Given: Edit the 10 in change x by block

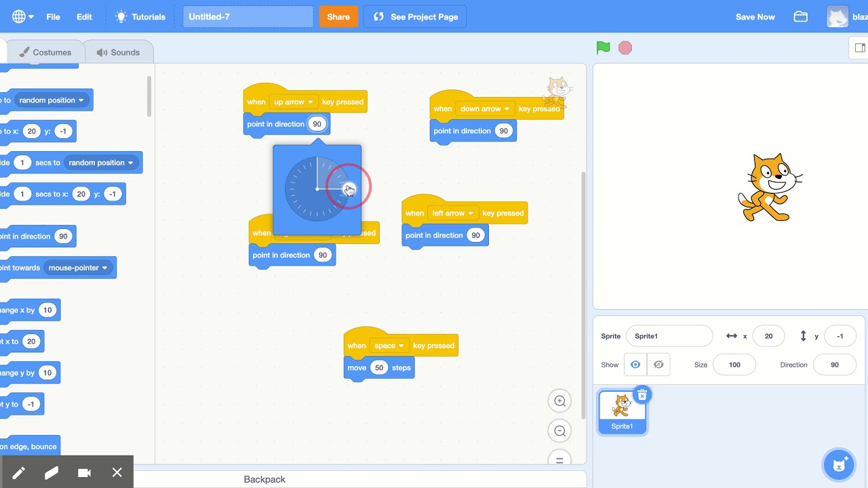Looking at the screenshot, I should (47, 310).
